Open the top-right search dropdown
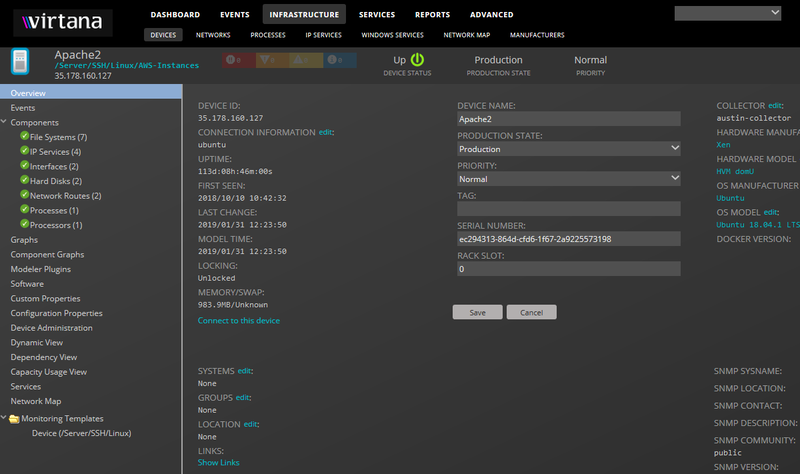800x474 pixels. (728, 13)
